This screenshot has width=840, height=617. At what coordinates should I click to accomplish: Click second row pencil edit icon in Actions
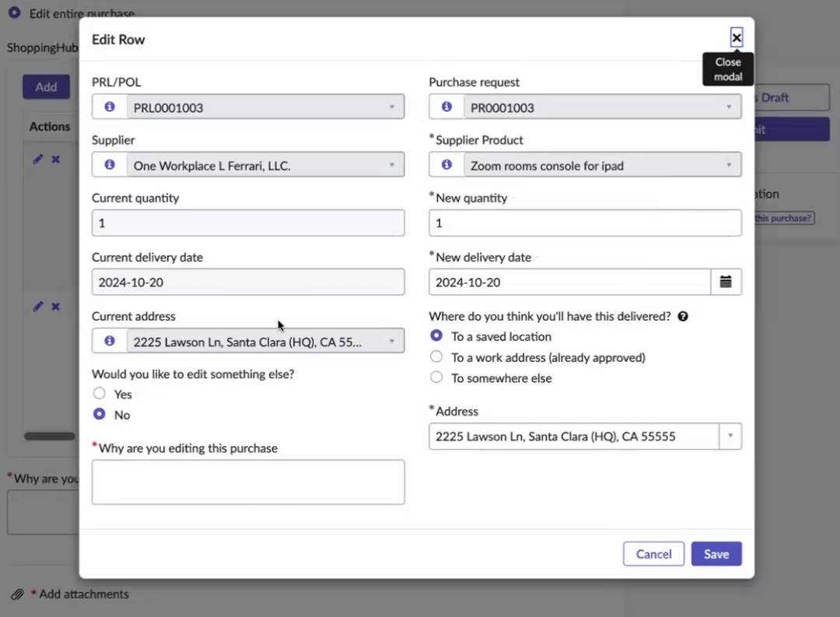[x=37, y=307]
